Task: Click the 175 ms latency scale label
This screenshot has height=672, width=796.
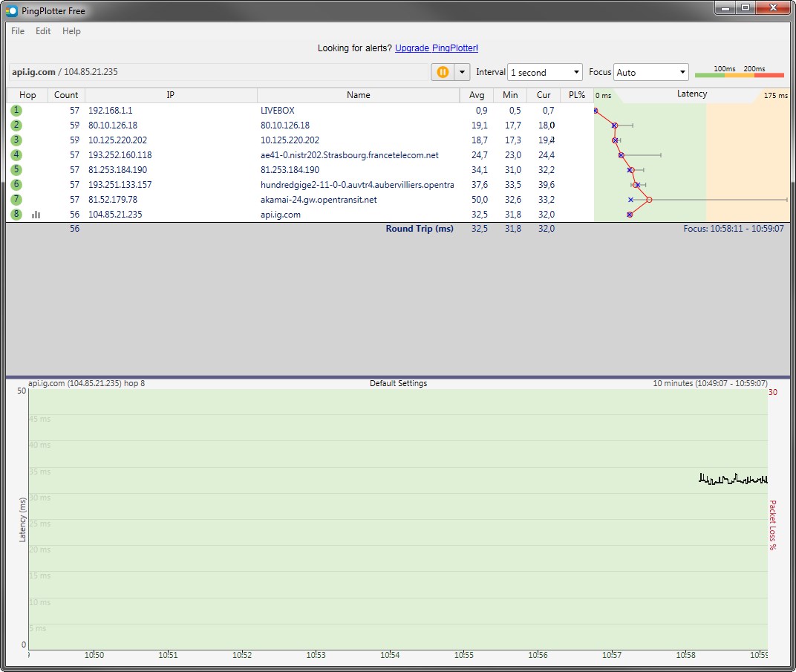Action: point(776,96)
